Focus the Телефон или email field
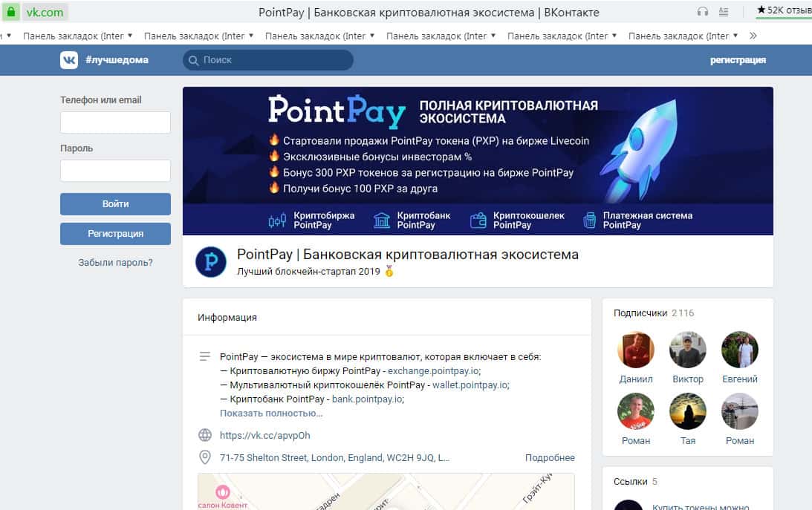Screen dimensions: 812x510 115,122
